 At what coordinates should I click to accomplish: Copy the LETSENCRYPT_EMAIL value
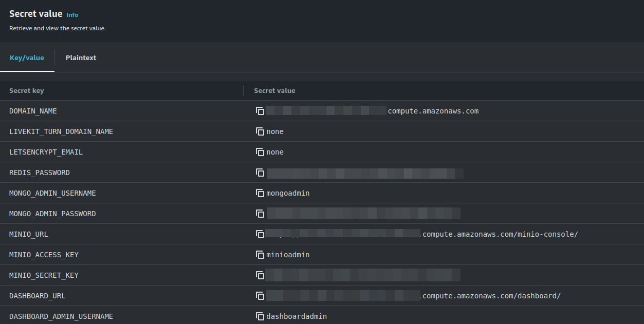pyautogui.click(x=260, y=152)
